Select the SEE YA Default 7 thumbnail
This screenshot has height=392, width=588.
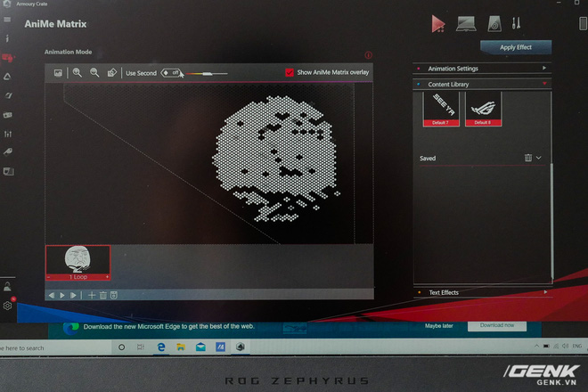pyautogui.click(x=441, y=110)
